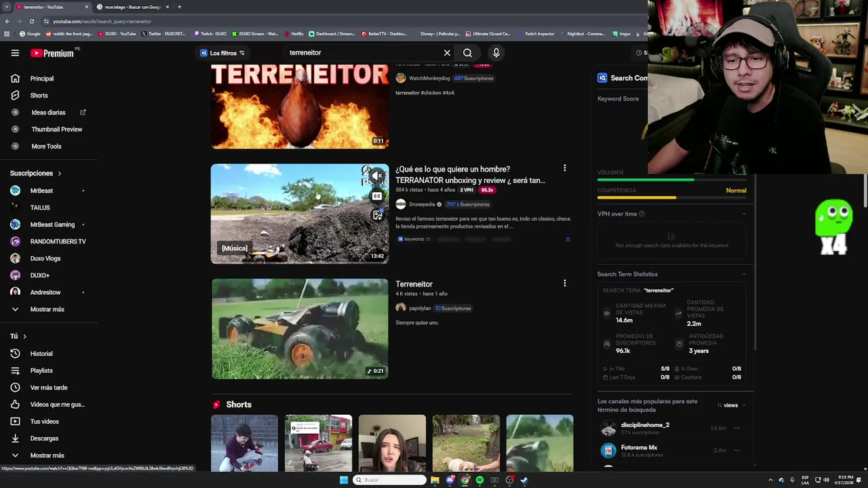The image size is (868, 488).
Task: Open the disciplinehome_2 channel entry
Action: pyautogui.click(x=645, y=425)
